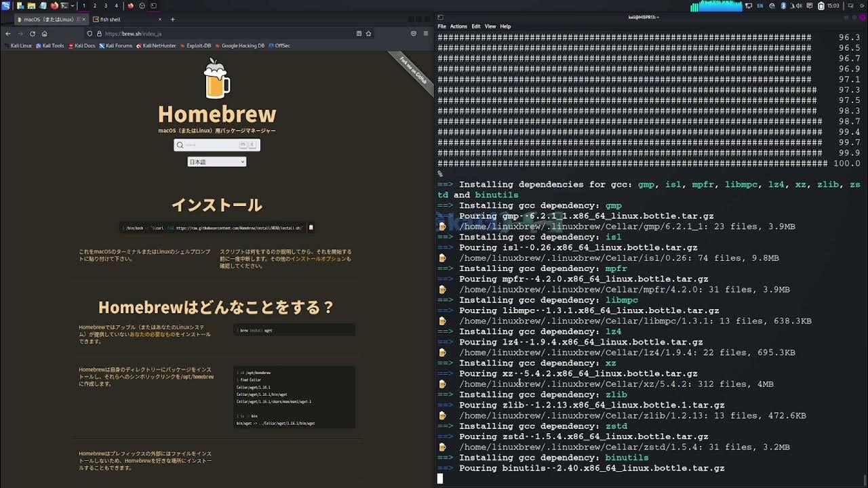Open the Kali Linux bookmark
868x488 pixels.
(x=18, y=45)
